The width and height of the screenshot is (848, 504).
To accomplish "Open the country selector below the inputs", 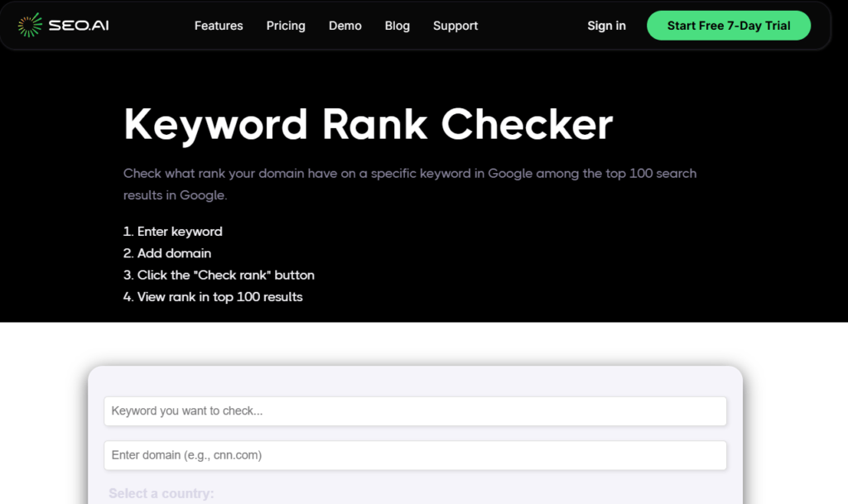I will (161, 493).
